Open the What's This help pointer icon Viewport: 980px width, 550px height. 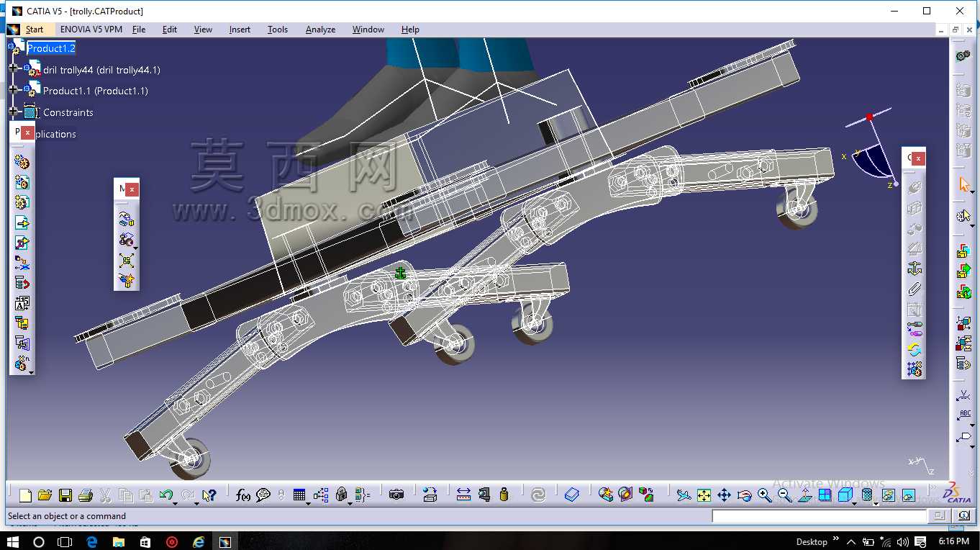point(209,495)
